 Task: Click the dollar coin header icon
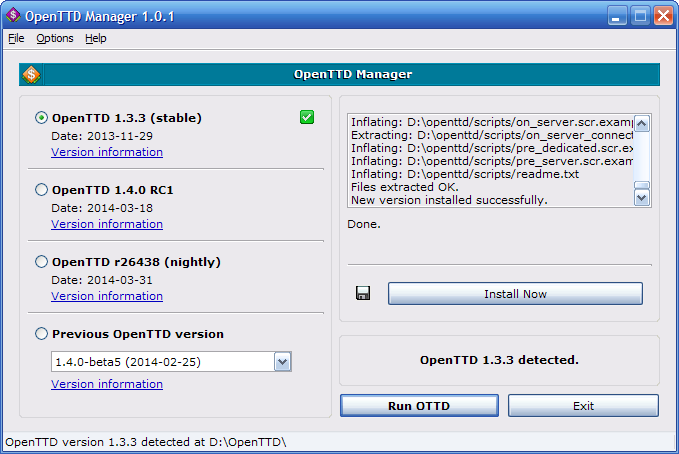click(x=31, y=74)
